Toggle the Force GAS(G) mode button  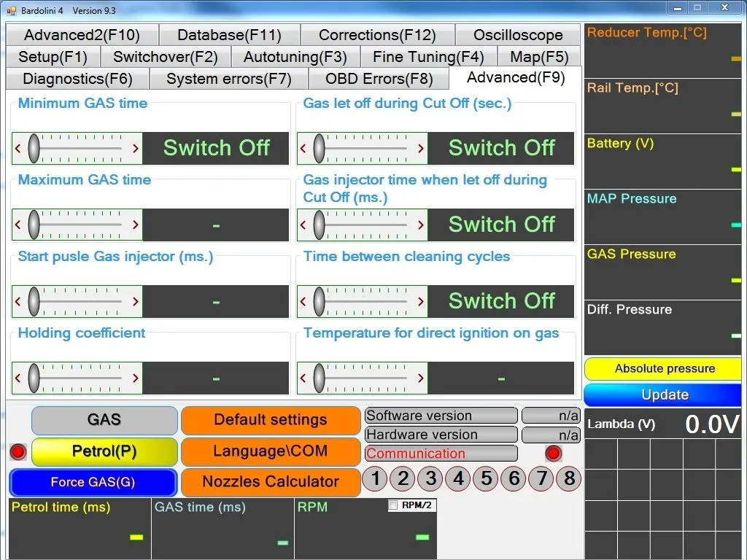[x=93, y=483]
